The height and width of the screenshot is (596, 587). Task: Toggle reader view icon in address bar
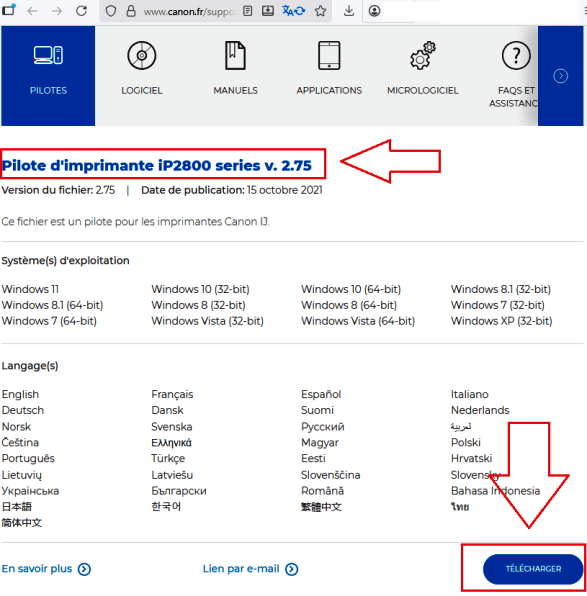pos(247,11)
